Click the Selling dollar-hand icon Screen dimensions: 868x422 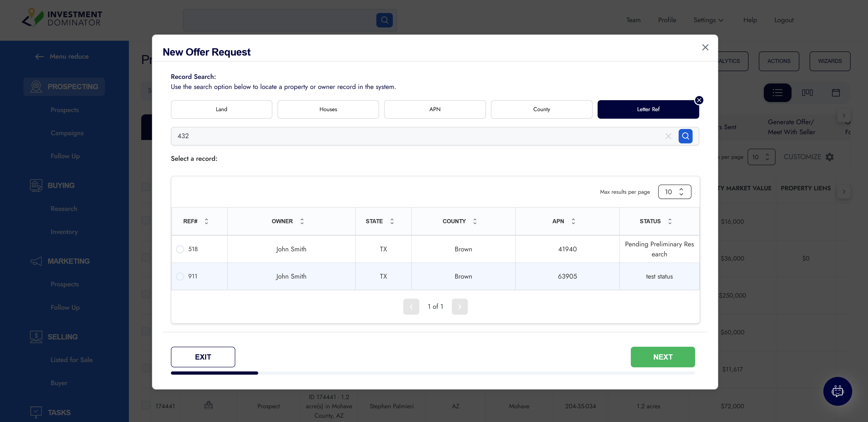(x=36, y=336)
